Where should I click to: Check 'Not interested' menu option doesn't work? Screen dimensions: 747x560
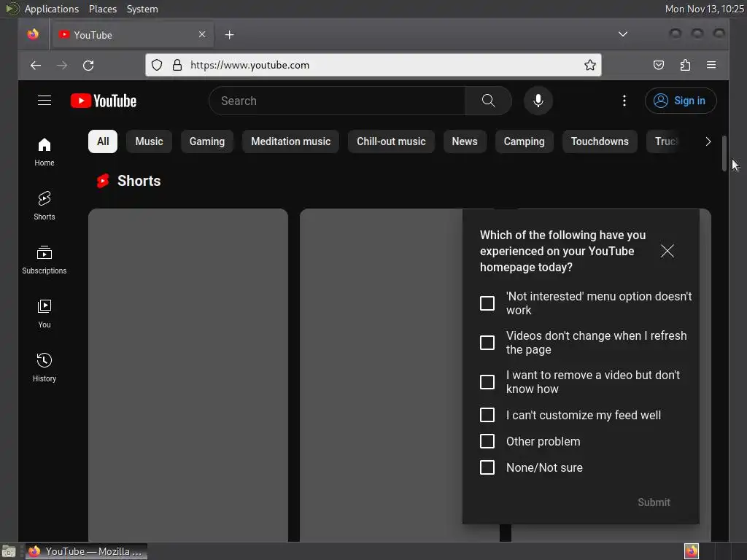(487, 303)
